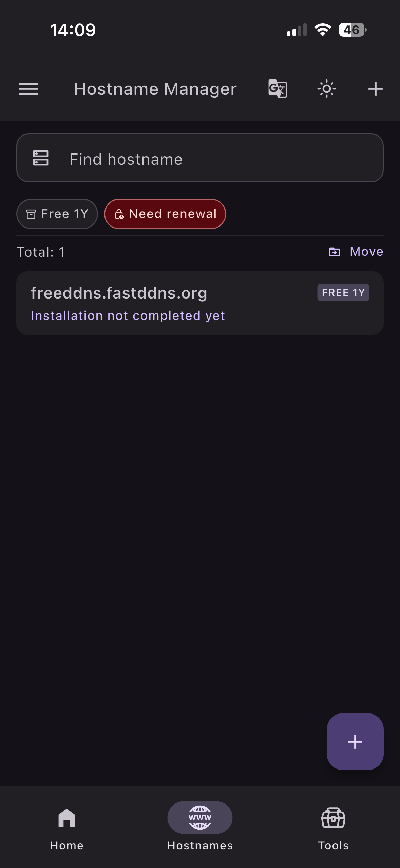Toggle light theme with sun icon
400x868 pixels.
(326, 89)
